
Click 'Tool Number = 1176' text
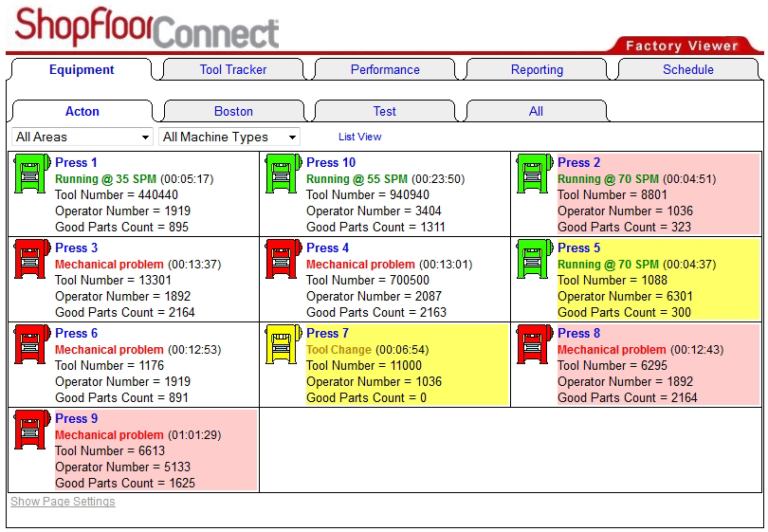pyautogui.click(x=109, y=365)
